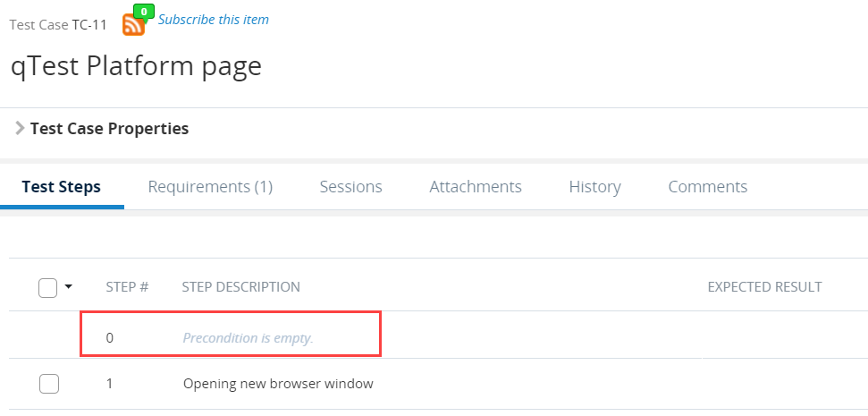Show the Attachments tab
Image resolution: width=868 pixels, height=416 pixels.
click(476, 187)
